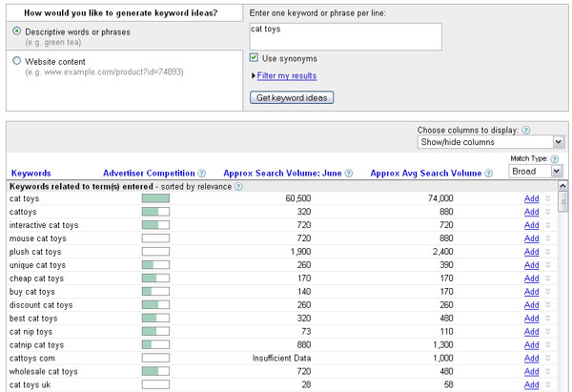Sort by the Keywords column header
The image size is (572, 392).
coord(31,174)
